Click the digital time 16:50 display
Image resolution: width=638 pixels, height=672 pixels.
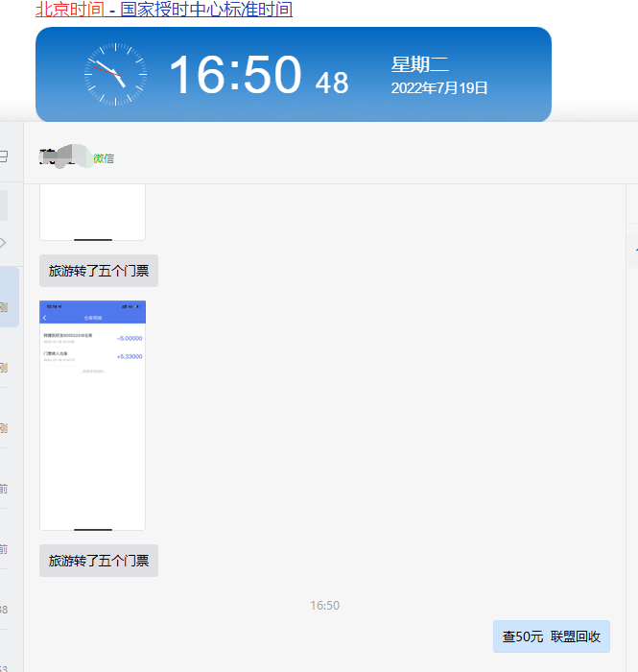[x=235, y=75]
